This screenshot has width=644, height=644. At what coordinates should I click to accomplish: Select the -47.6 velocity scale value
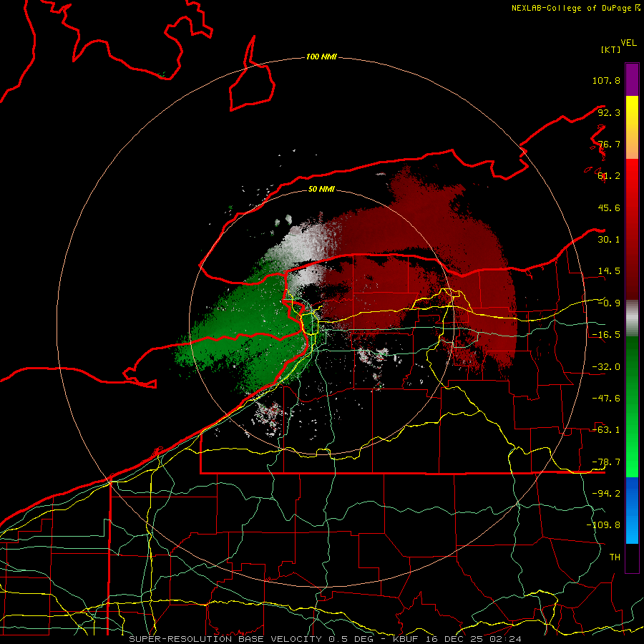click(x=606, y=399)
